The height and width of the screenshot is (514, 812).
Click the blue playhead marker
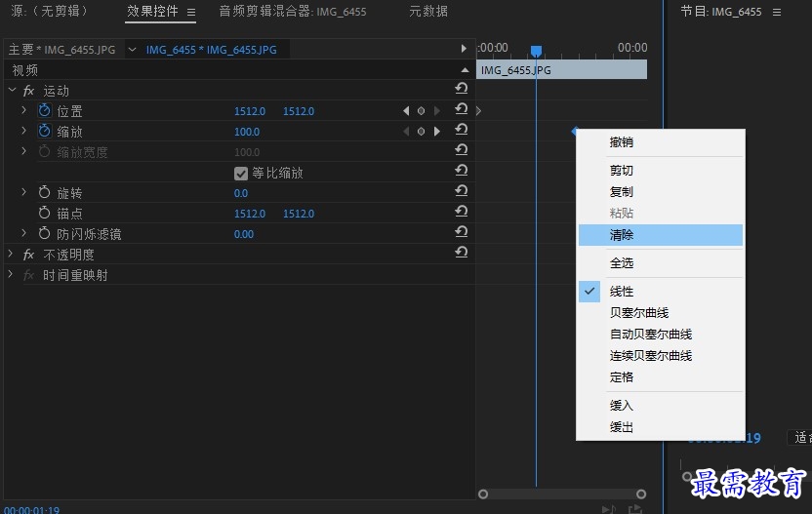pos(536,51)
